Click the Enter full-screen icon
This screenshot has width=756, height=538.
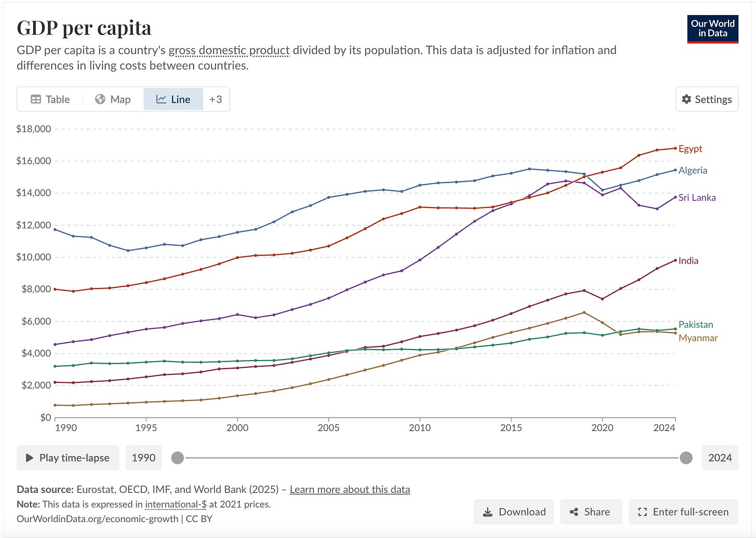(x=642, y=512)
